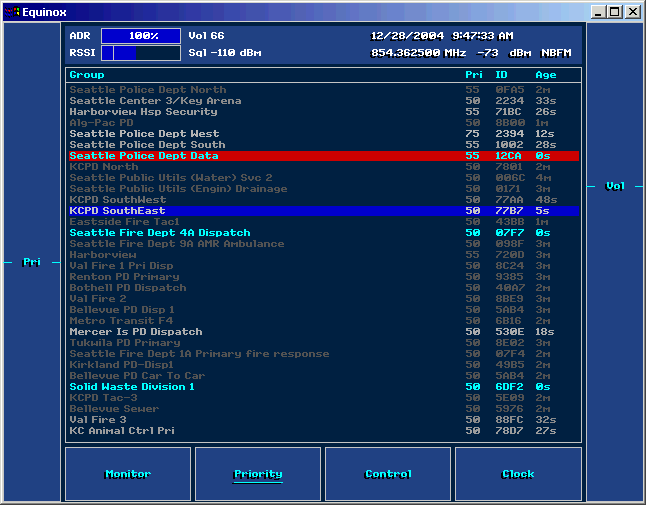The height and width of the screenshot is (505, 646).
Task: Switch to the Clock button
Action: (x=518, y=474)
